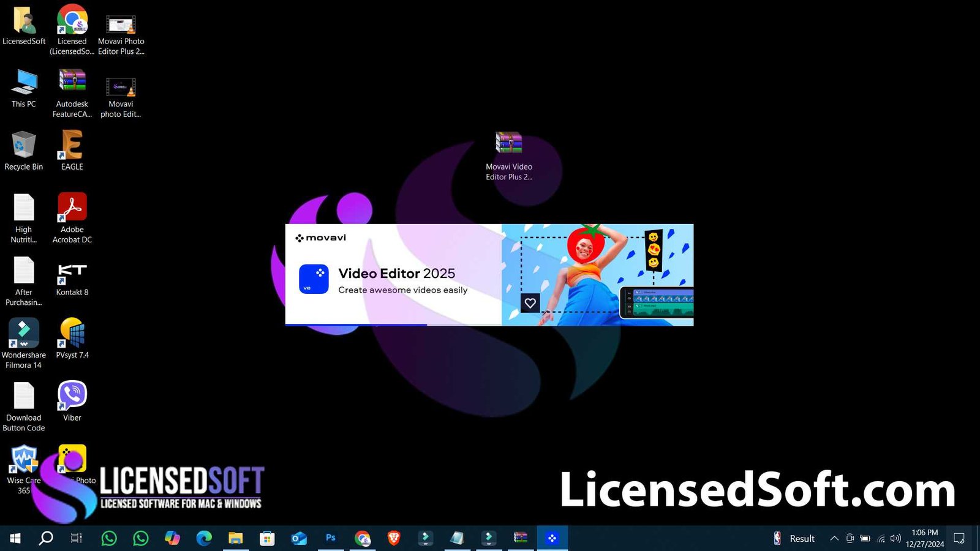Screen dimensions: 980x551
Task: Open the Windows Start menu
Action: 15,538
